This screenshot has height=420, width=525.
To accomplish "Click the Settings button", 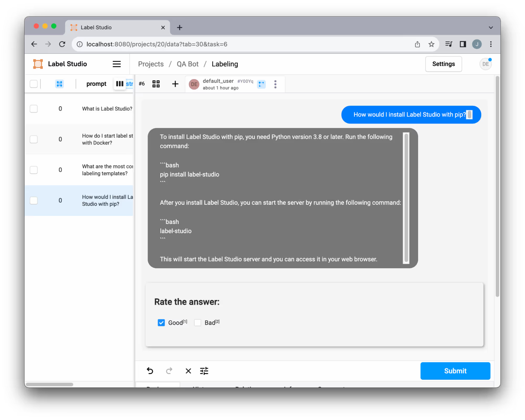I will pos(443,64).
